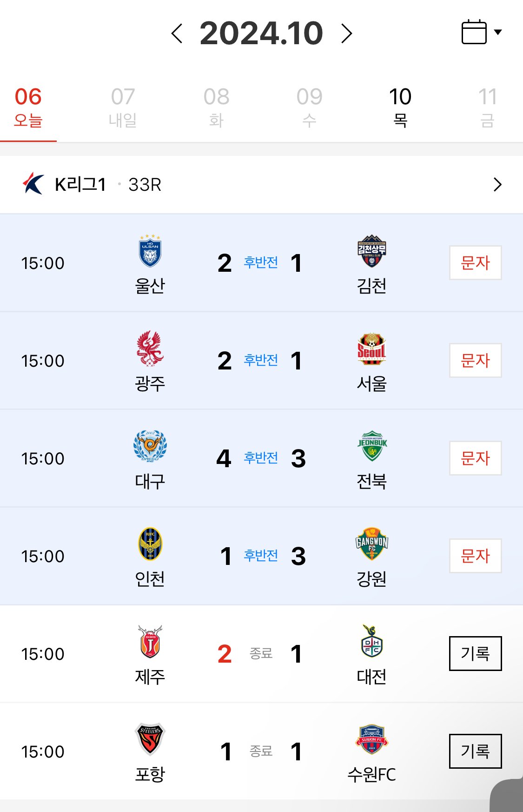Expand the K리그1 33R league section
523x812 pixels.
(497, 185)
